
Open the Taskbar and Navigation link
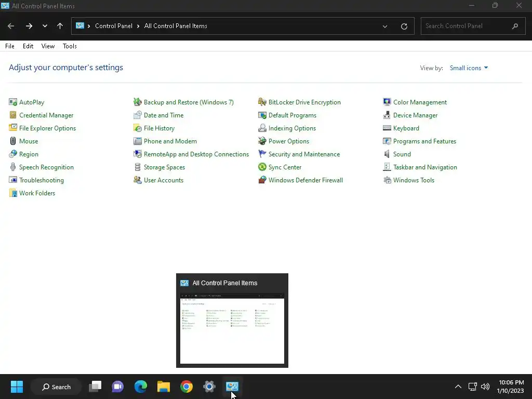click(425, 167)
